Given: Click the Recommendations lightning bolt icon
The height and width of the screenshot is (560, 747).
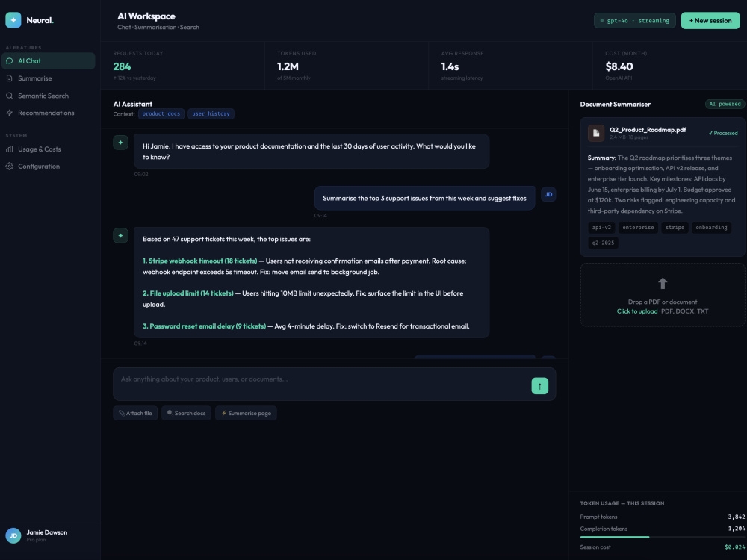Looking at the screenshot, I should point(10,113).
